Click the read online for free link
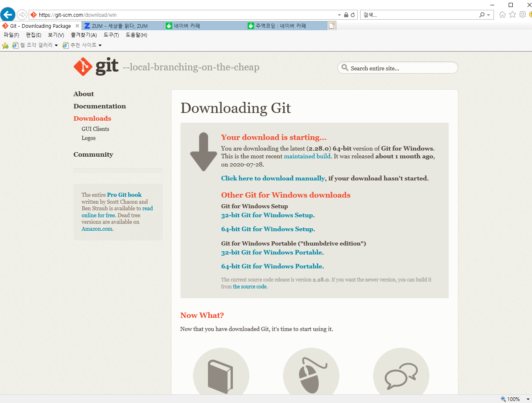Image resolution: width=532 pixels, height=403 pixels. click(117, 212)
